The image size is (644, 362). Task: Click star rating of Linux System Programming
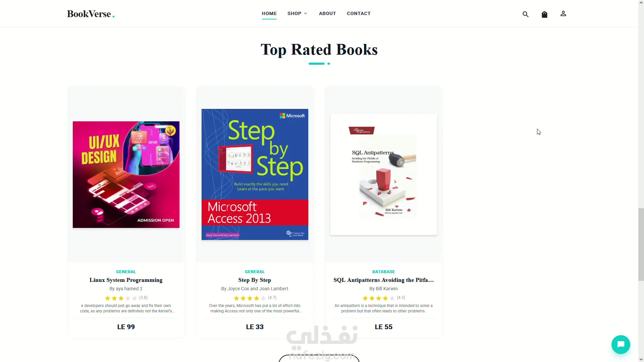[121, 298]
